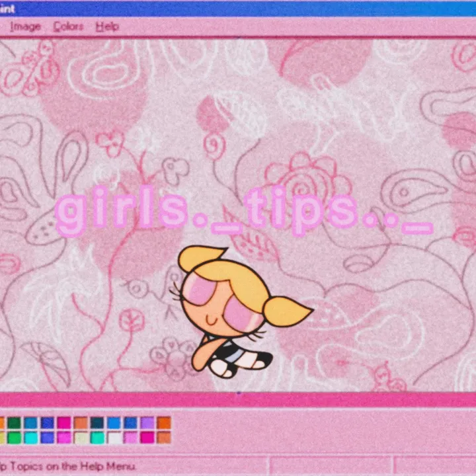Choose the last orange swatch in bottom row

164,438
